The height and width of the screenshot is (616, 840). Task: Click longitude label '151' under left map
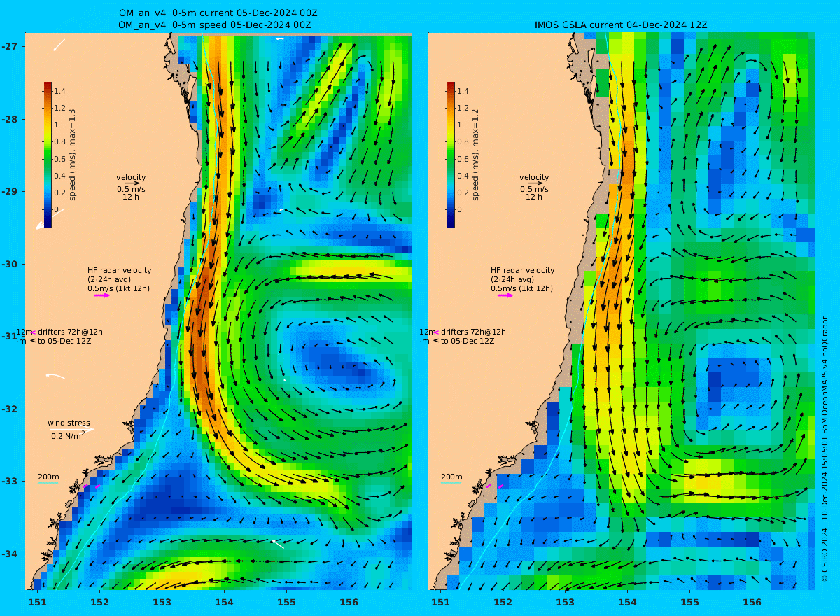(x=37, y=602)
